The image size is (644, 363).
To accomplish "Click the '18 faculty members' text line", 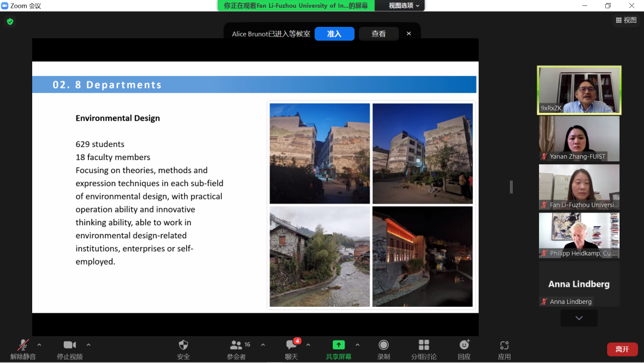I will 113,158.
